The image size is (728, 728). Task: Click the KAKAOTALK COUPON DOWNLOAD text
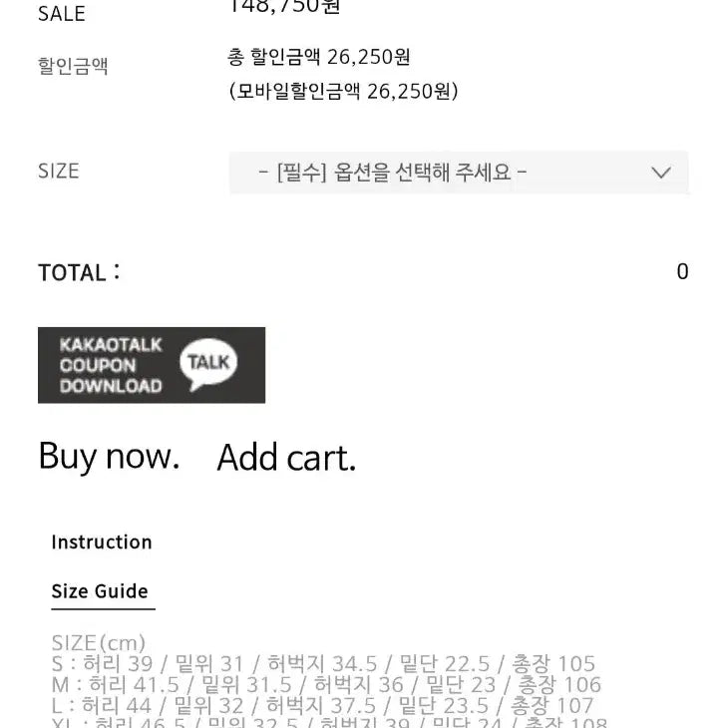click(111, 365)
